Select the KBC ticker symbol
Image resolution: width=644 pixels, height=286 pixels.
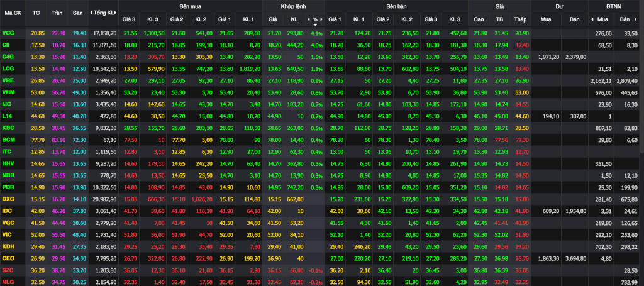coord(8,128)
